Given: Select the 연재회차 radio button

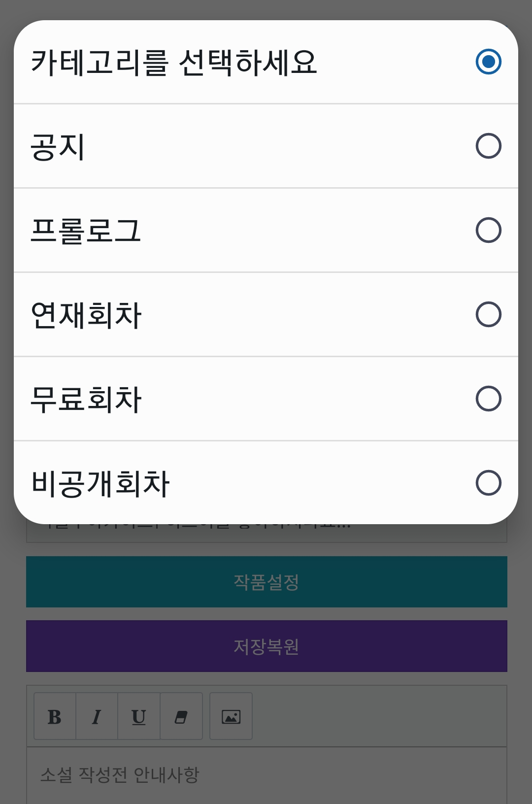Looking at the screenshot, I should click(488, 314).
